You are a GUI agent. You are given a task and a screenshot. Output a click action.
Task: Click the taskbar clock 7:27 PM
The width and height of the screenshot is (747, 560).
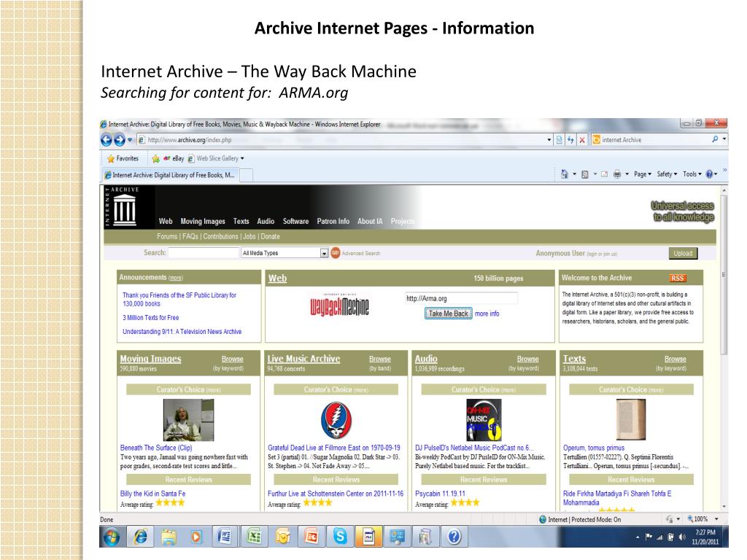click(x=705, y=532)
